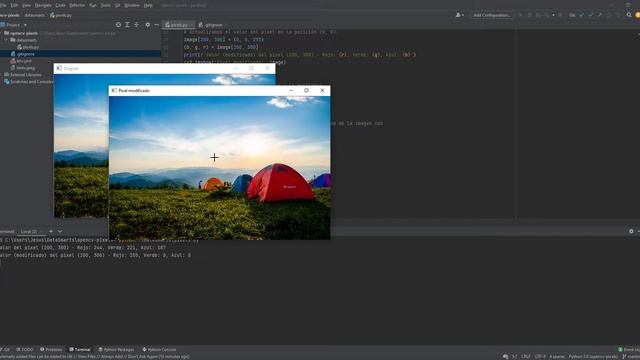Select .gitignore in the project tree
This screenshot has width=640, height=360.
(23, 54)
